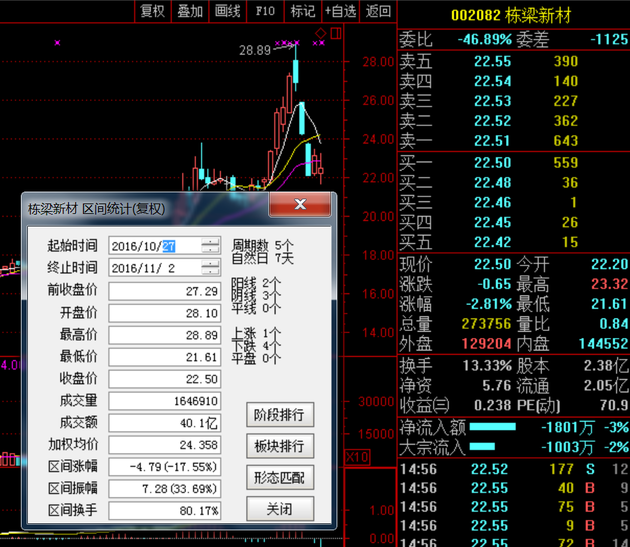This screenshot has width=630, height=547.
Task: Click the 卖二 price 22.52
Action: click(x=492, y=121)
